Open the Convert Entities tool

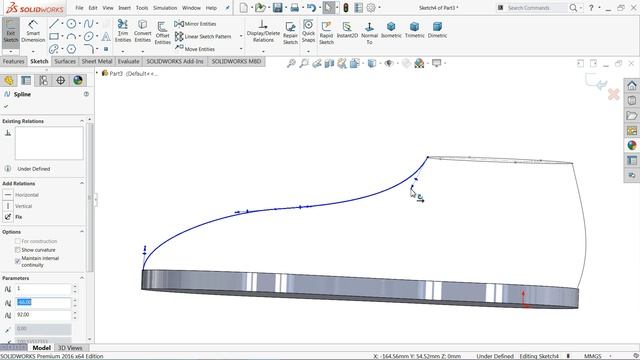[142, 31]
